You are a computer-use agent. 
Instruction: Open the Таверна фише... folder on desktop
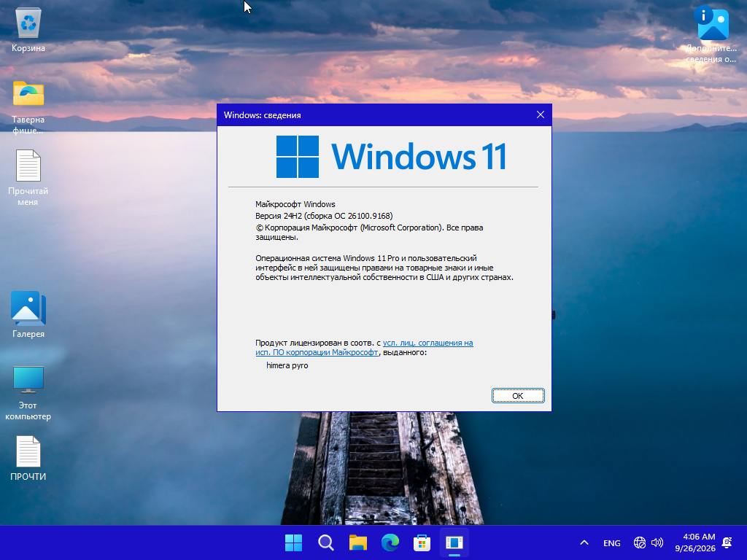pyautogui.click(x=28, y=107)
